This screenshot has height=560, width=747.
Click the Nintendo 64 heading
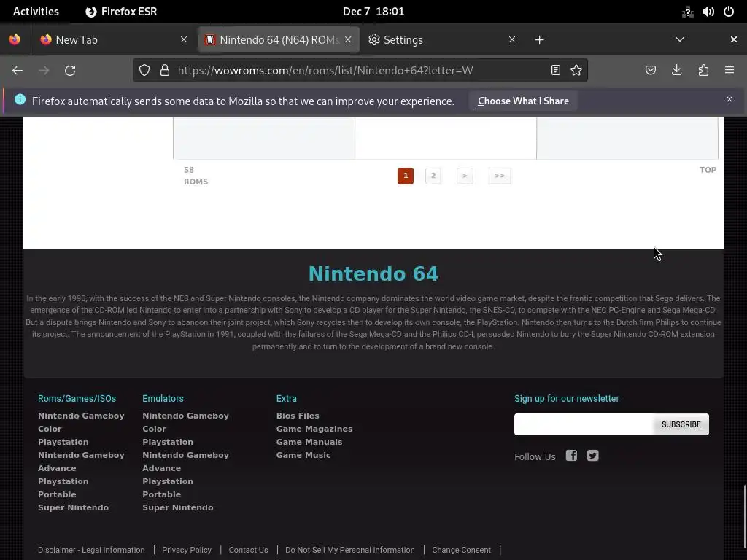pos(373,274)
